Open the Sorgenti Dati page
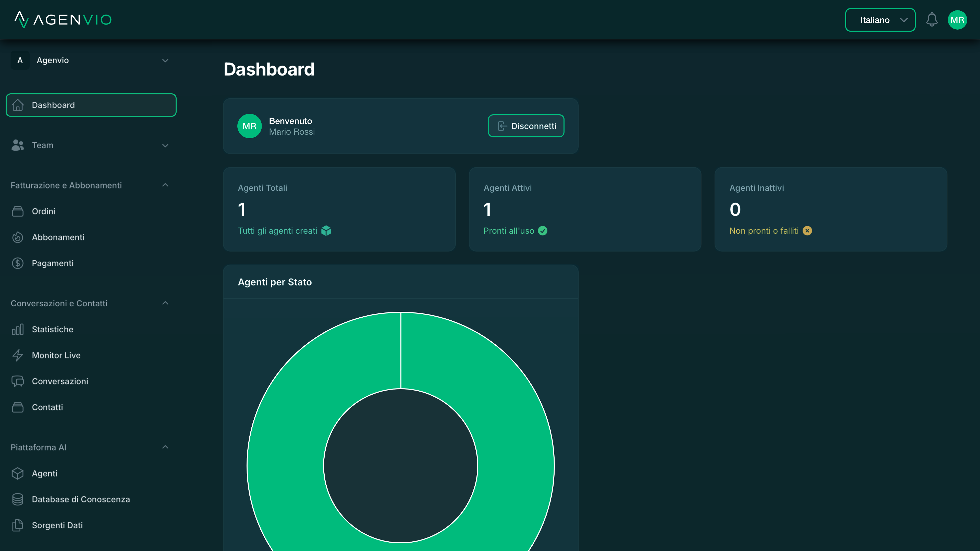 (x=57, y=525)
